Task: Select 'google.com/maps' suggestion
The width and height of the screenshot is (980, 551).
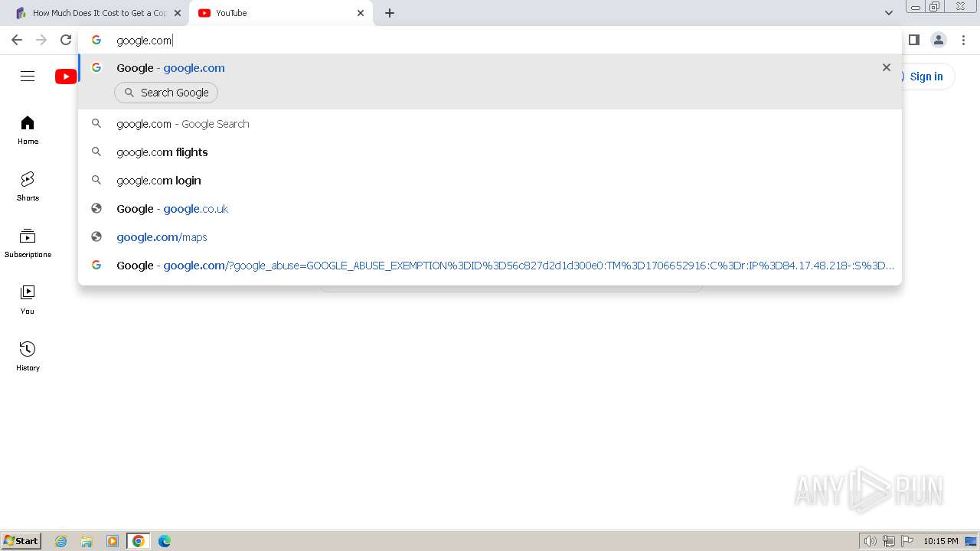Action: 490,237
